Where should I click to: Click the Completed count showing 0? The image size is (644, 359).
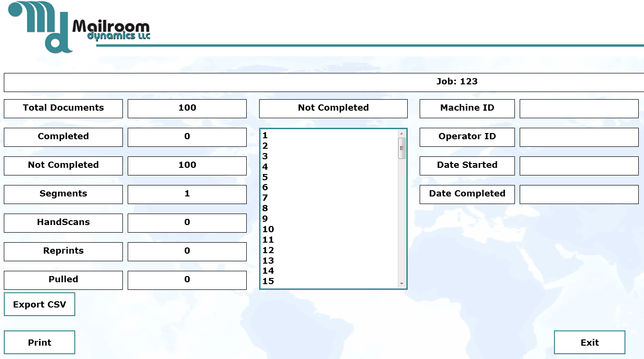pos(187,137)
